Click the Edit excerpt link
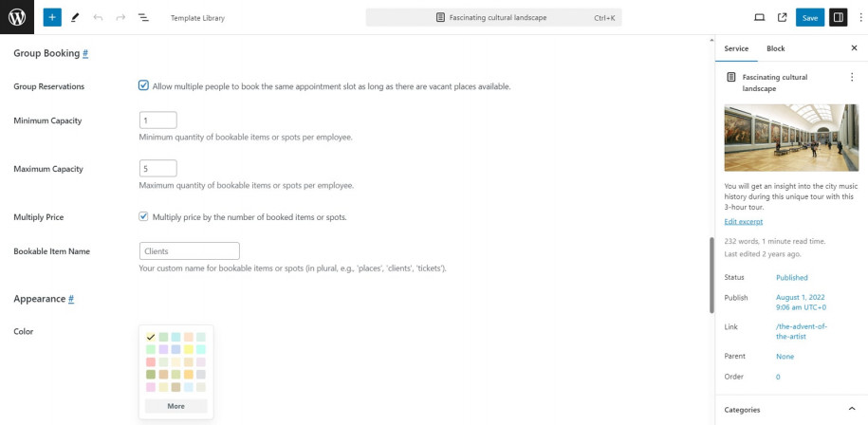This screenshot has height=425, width=868. tap(743, 221)
